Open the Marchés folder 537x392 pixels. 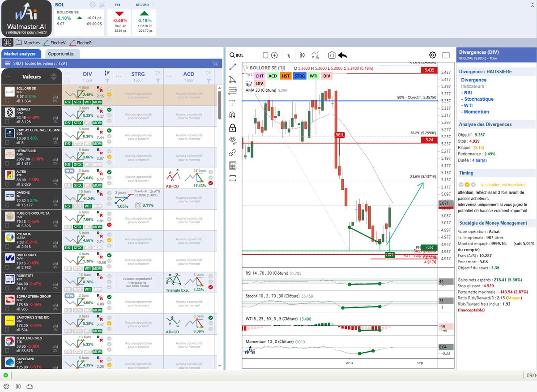(x=28, y=43)
